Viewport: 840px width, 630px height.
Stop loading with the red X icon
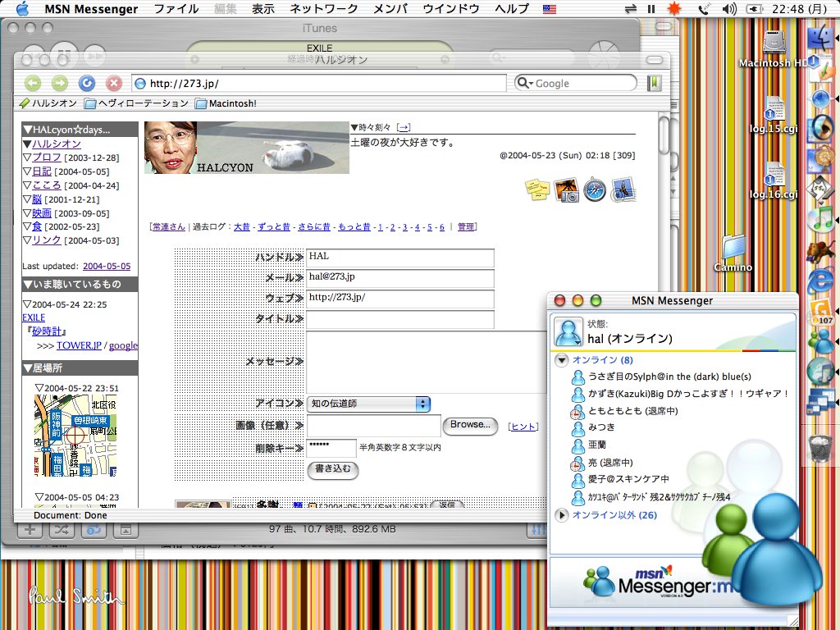113,83
